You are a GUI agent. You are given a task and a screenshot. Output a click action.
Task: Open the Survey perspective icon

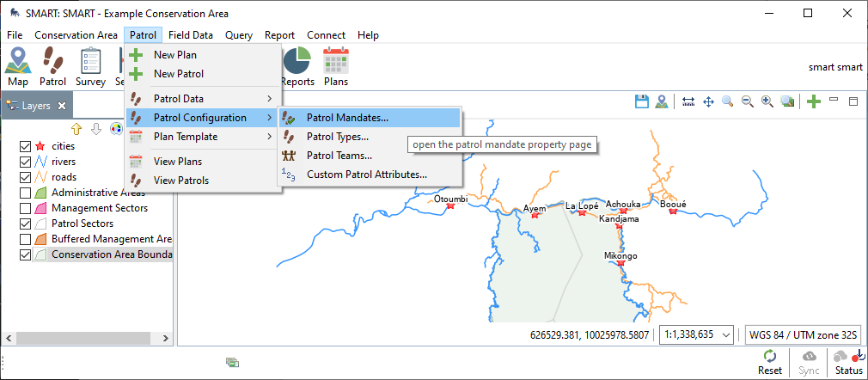coord(90,67)
